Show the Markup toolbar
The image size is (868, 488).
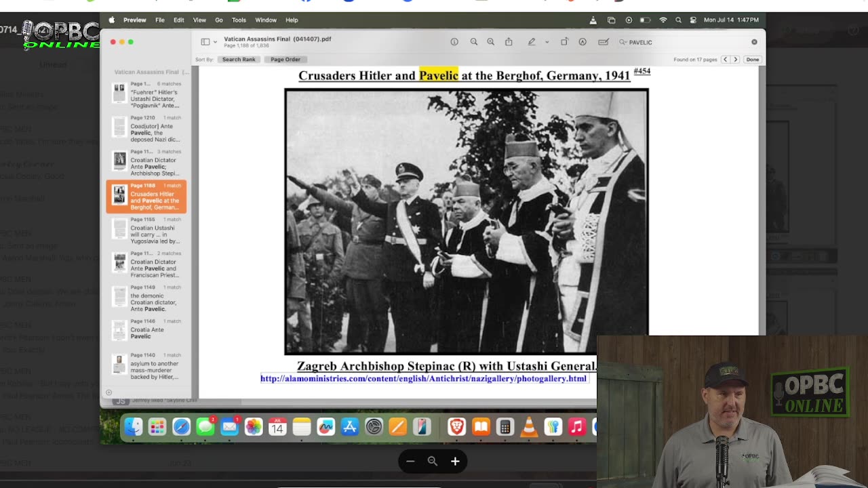[583, 42]
